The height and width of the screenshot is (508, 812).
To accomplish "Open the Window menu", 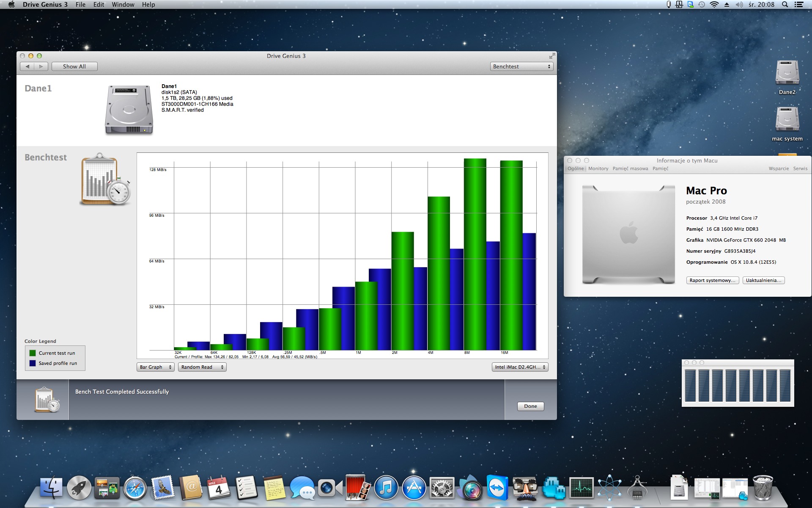I will [123, 5].
